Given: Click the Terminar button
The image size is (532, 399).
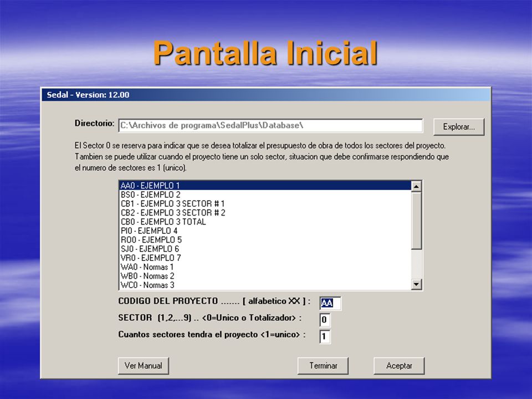Looking at the screenshot, I should [323, 366].
